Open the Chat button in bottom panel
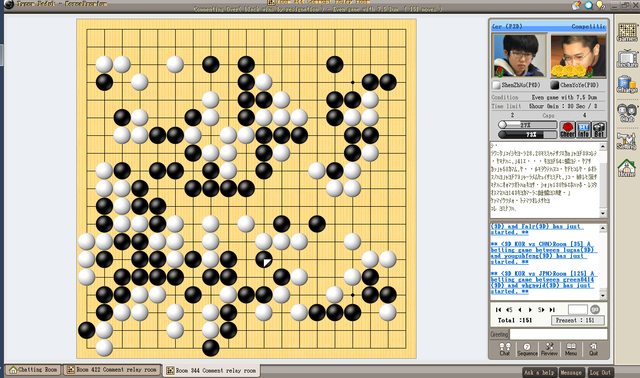Screen dimensions: 640x378 (504, 349)
